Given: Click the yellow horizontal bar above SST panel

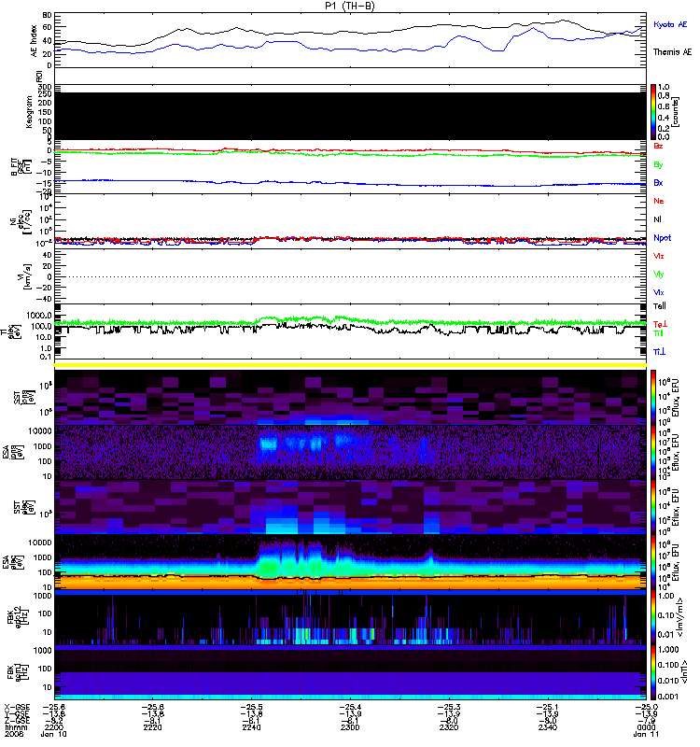Looking at the screenshot, I should pos(350,365).
